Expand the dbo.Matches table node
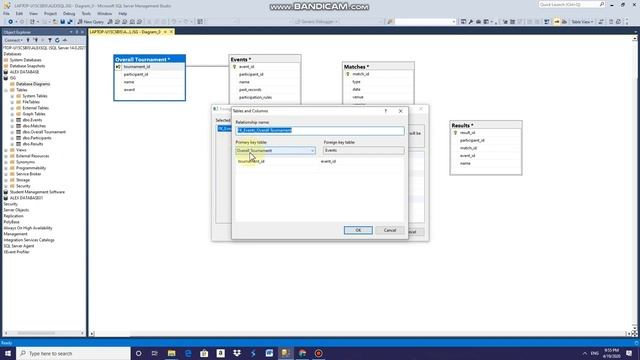The width and height of the screenshot is (640, 360). [12, 126]
